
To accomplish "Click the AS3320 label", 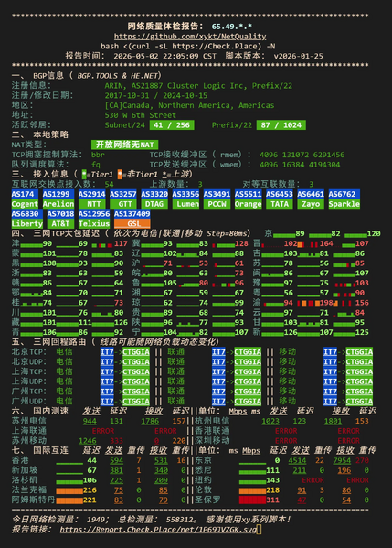I will tap(154, 194).
